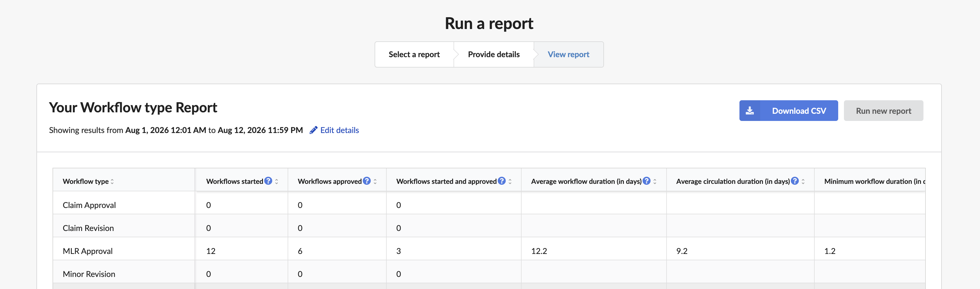
Task: Open help icon for Workflows approved
Action: (367, 181)
